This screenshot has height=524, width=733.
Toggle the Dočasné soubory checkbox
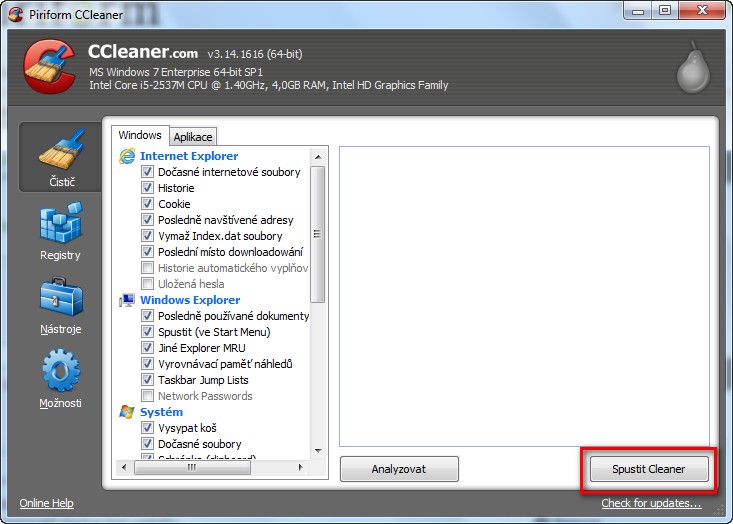(x=147, y=444)
